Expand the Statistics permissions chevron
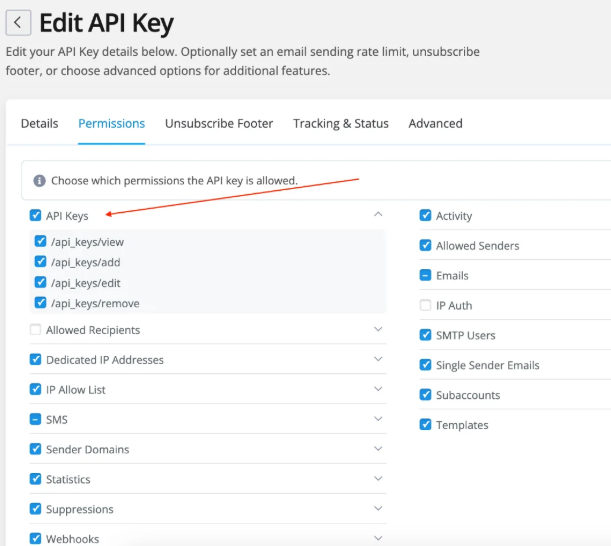Screen dimensions: 611x546 pyautogui.click(x=378, y=480)
